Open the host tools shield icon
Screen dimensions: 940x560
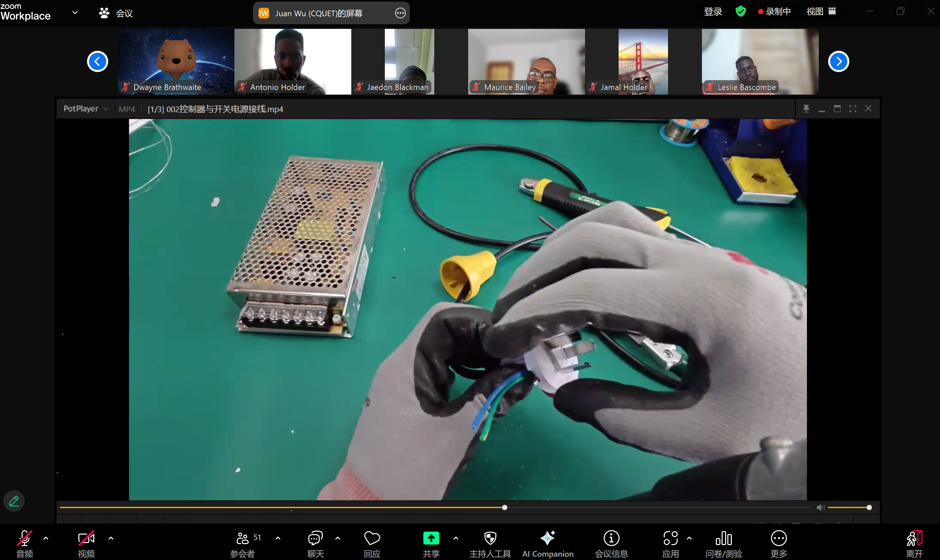point(490,538)
